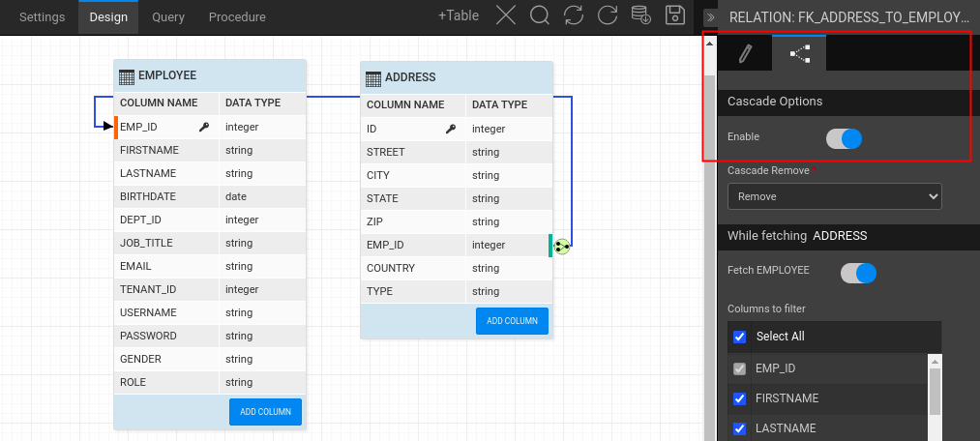Click ADD COLUMN in the EMPLOYEE table
Image resolution: width=980 pixels, height=441 pixels.
click(x=266, y=411)
